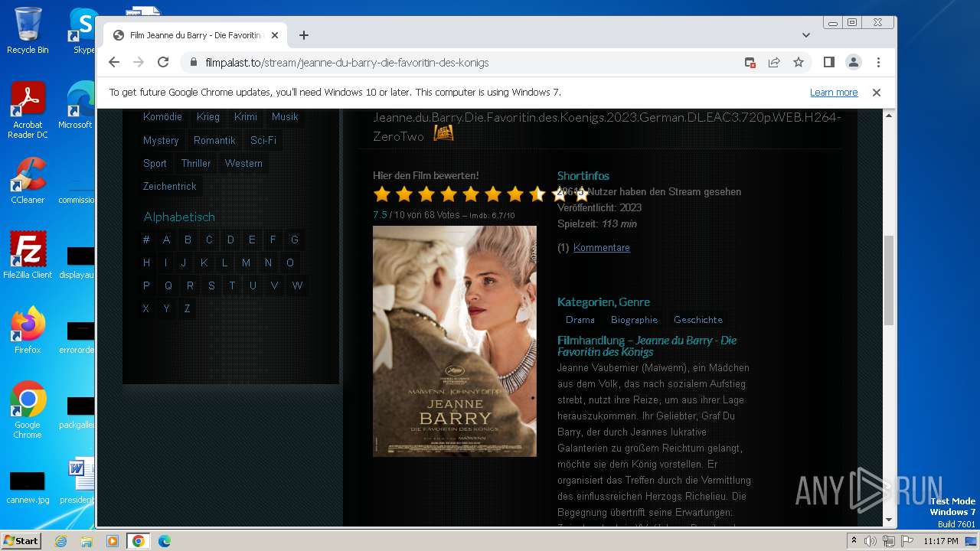Open the Geschichte category tag
This screenshot has width=980, height=551.
[698, 320]
